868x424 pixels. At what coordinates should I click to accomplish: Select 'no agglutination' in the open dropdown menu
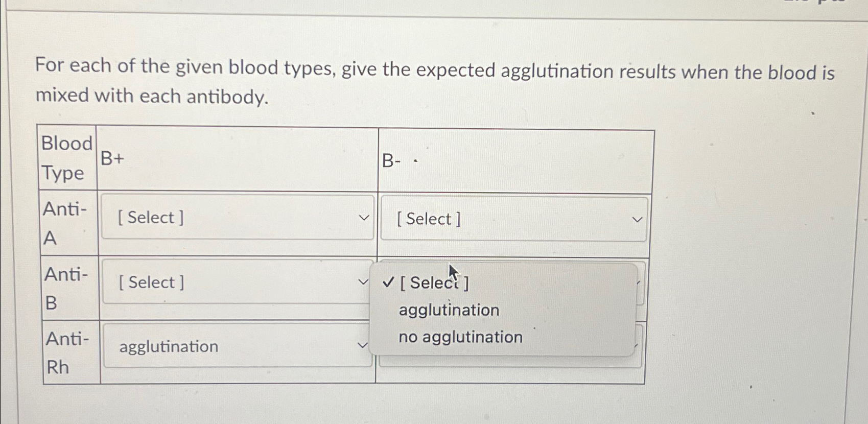click(459, 337)
